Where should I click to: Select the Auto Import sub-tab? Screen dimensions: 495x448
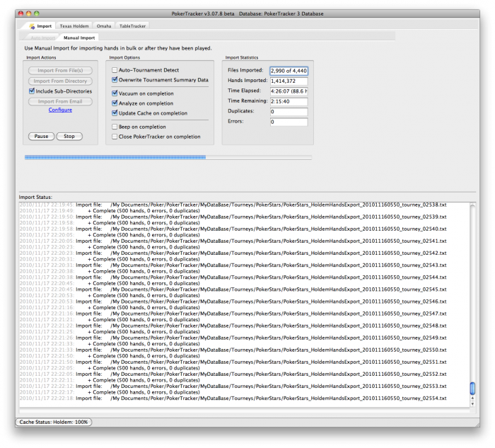pos(43,38)
